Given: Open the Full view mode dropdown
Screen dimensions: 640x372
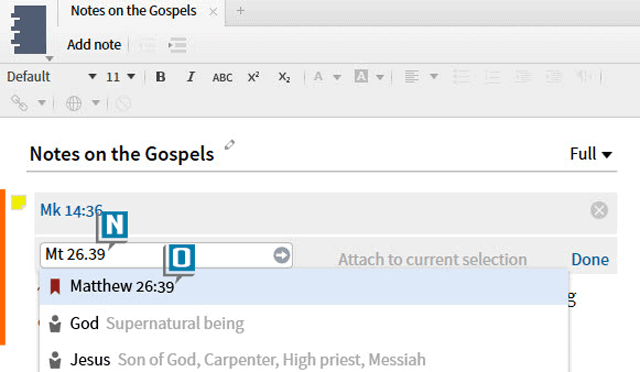Looking at the screenshot, I should tap(591, 154).
